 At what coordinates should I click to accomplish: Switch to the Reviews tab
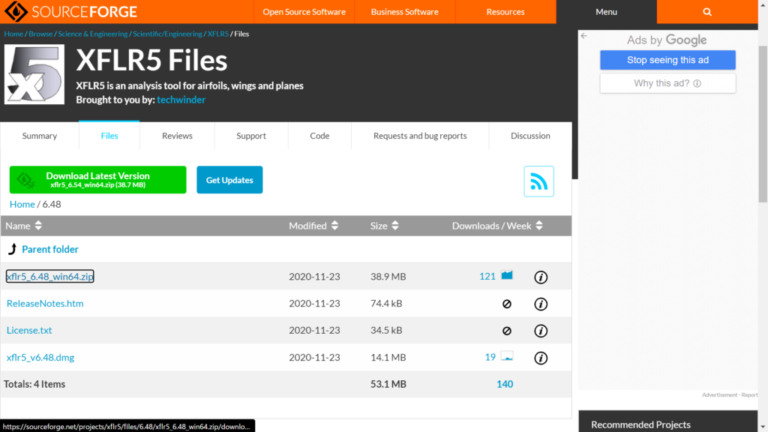coord(177,136)
